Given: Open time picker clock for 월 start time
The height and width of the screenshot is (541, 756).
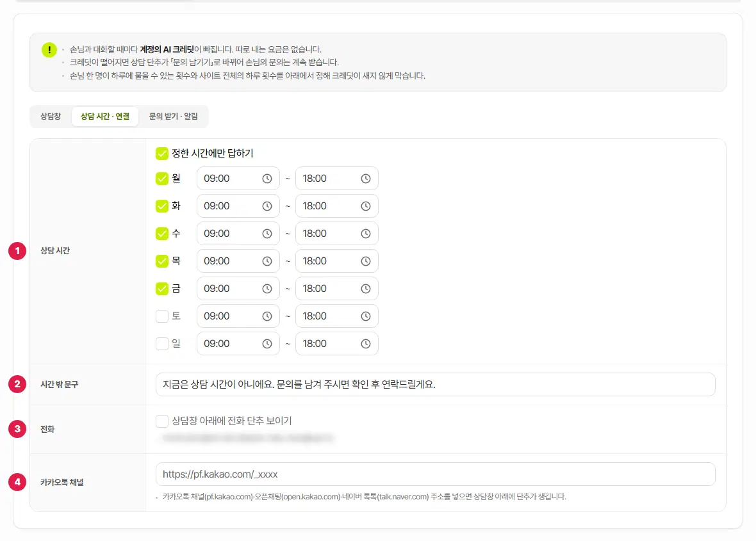Looking at the screenshot, I should pyautogui.click(x=267, y=179).
